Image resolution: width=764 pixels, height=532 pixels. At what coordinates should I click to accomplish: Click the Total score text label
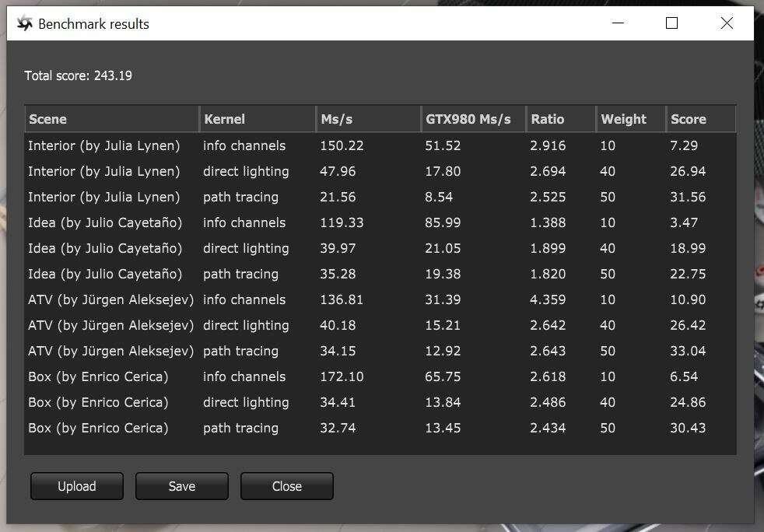tap(78, 75)
